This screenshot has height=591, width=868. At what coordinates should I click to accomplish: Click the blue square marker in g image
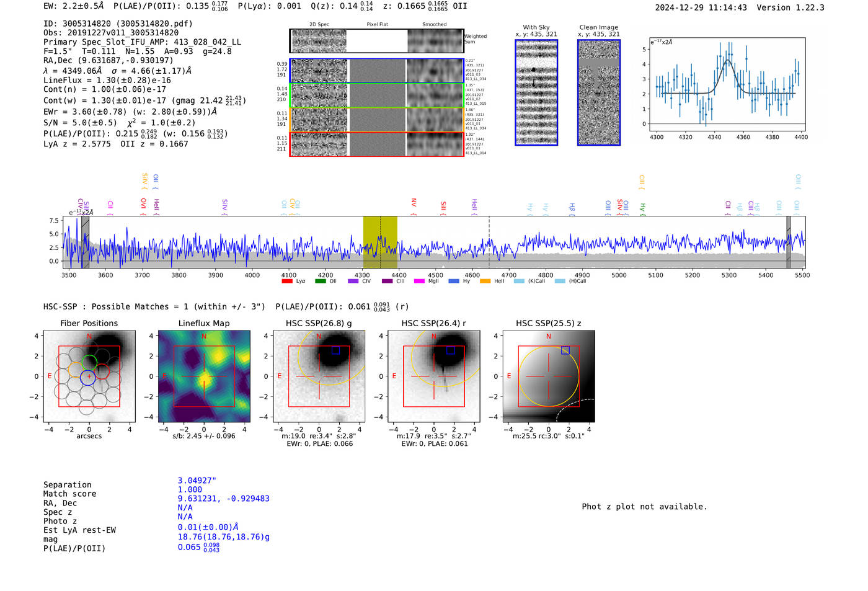[x=335, y=350]
